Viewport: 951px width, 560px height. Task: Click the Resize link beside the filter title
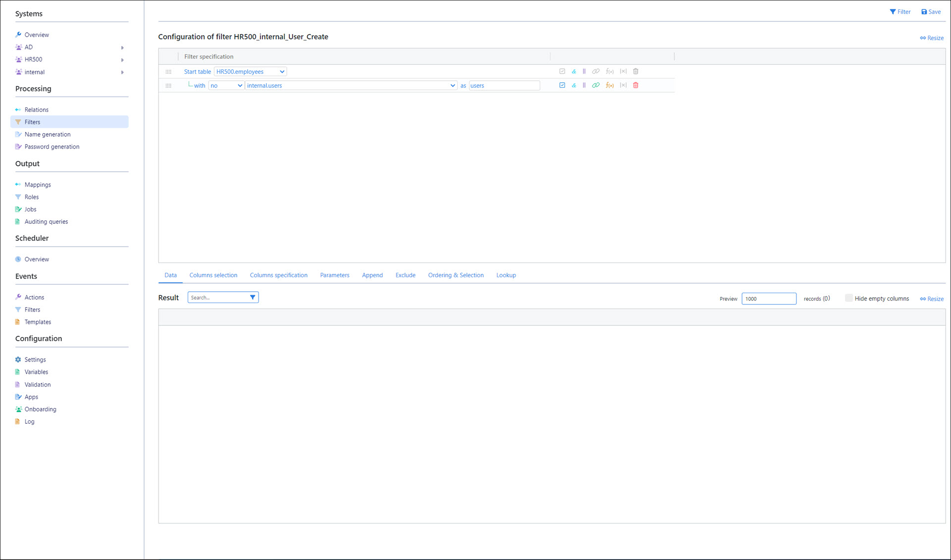(932, 38)
